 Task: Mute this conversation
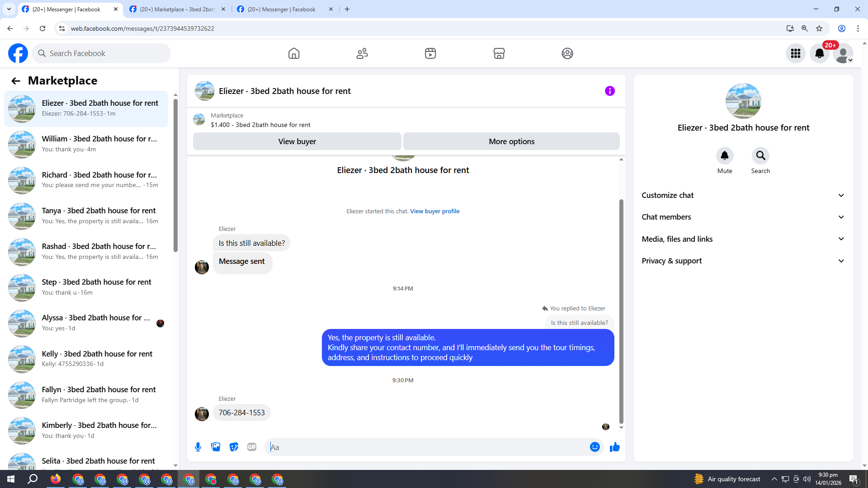[724, 156]
